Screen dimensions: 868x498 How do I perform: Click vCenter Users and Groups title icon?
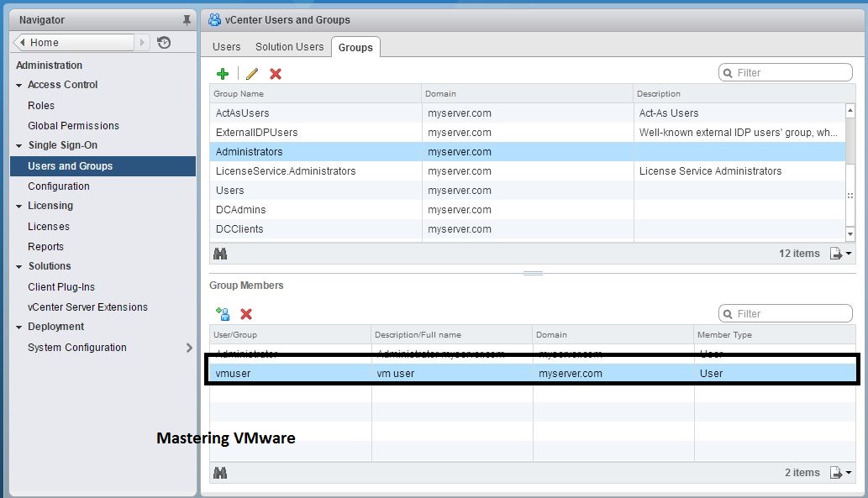pyautogui.click(x=214, y=20)
